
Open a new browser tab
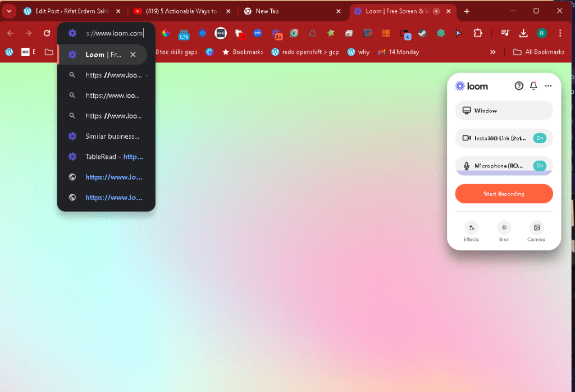click(x=467, y=11)
